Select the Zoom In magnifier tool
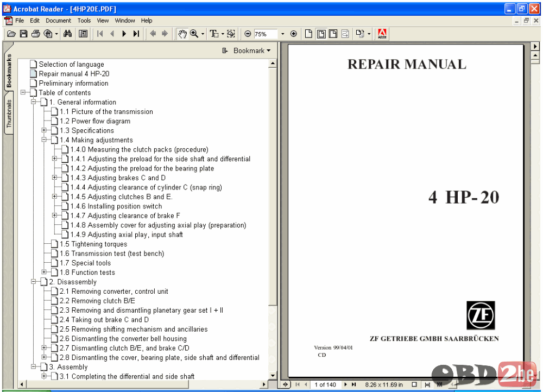 [194, 34]
